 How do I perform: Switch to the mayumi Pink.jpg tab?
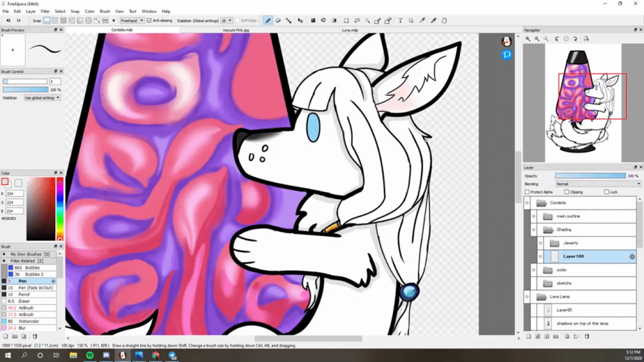(236, 30)
